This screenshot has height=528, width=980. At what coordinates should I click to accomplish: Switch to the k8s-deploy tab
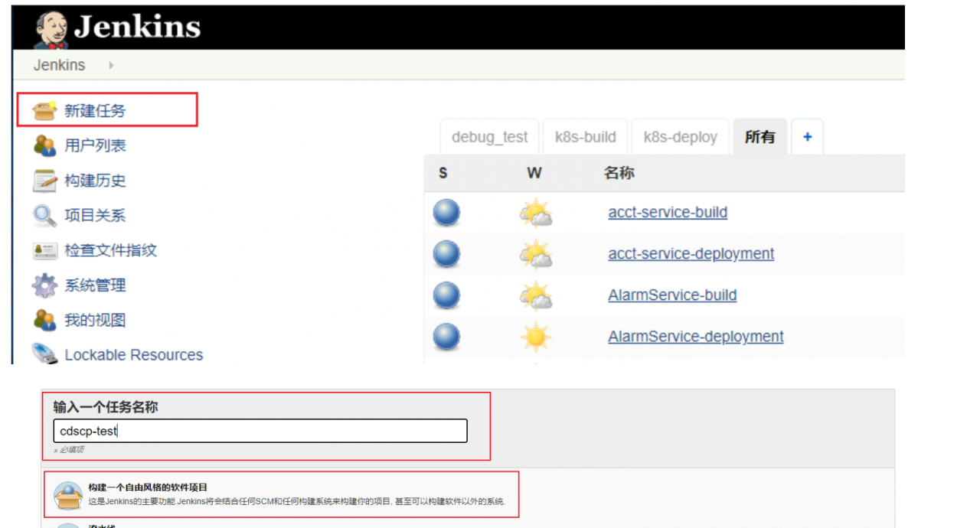click(x=681, y=137)
